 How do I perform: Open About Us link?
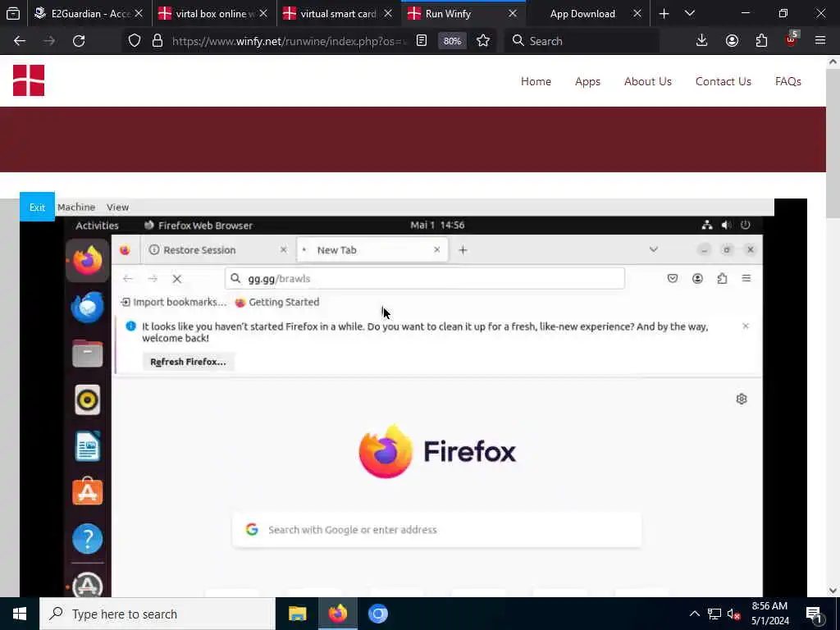pyautogui.click(x=648, y=81)
